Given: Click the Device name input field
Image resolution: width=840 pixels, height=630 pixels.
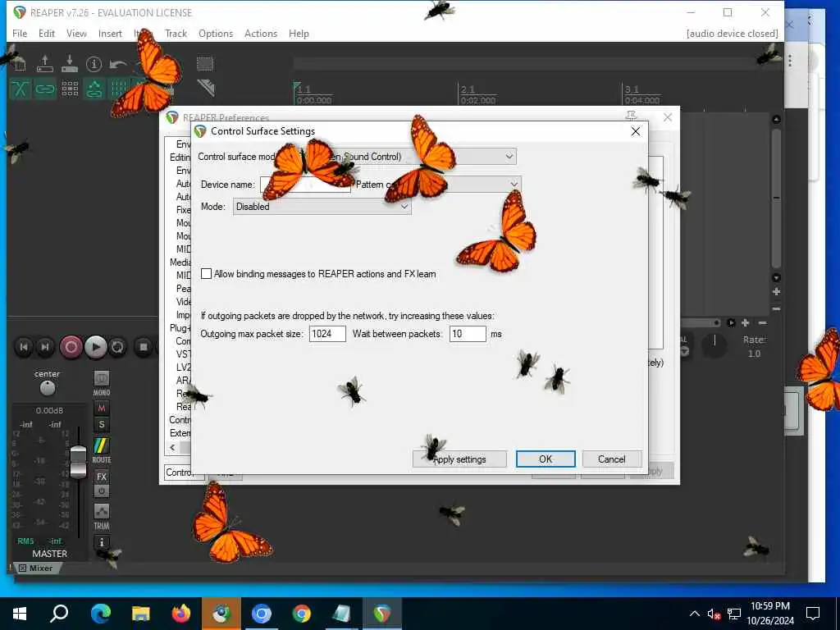Looking at the screenshot, I should click(x=305, y=185).
